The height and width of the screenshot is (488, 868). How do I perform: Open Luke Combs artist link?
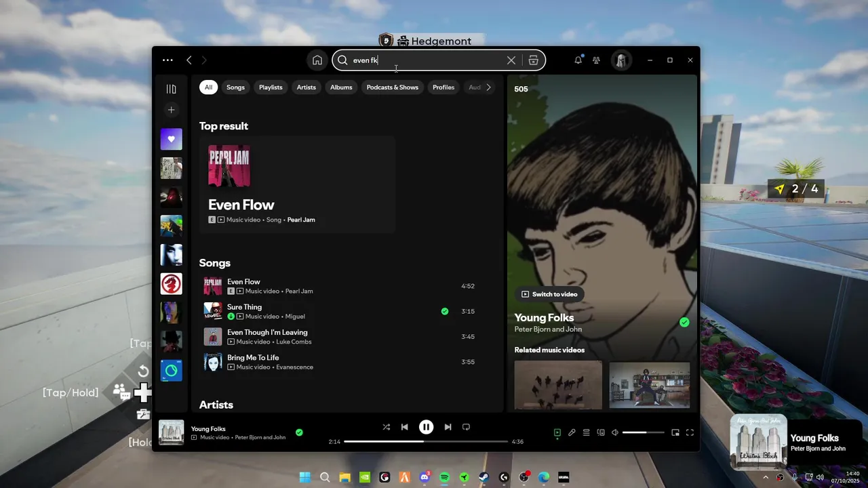(294, 342)
